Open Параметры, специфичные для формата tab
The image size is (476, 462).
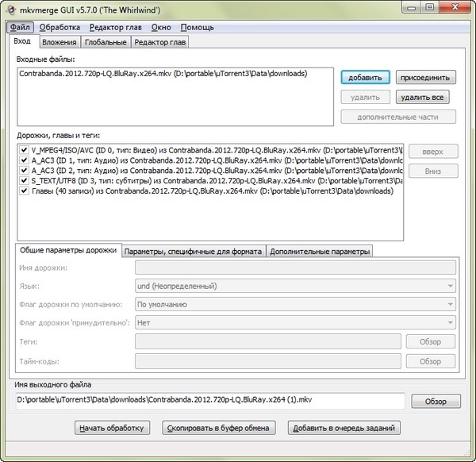coord(193,252)
